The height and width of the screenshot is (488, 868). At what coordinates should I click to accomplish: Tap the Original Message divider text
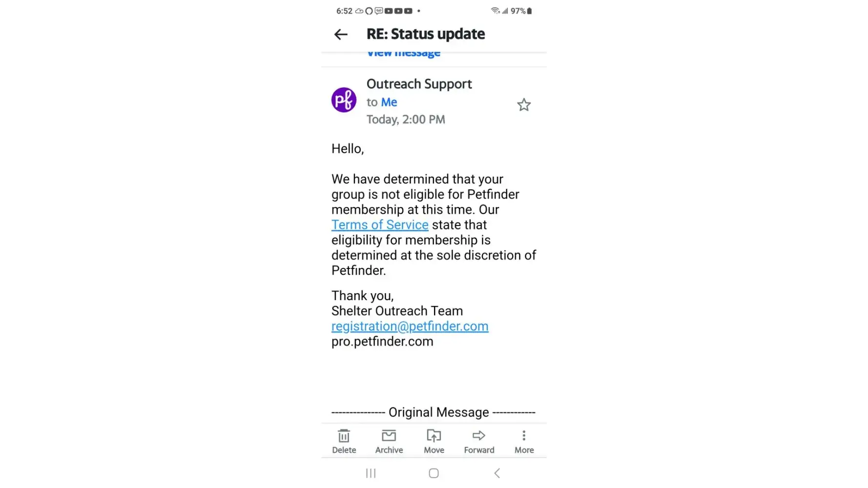click(x=438, y=412)
